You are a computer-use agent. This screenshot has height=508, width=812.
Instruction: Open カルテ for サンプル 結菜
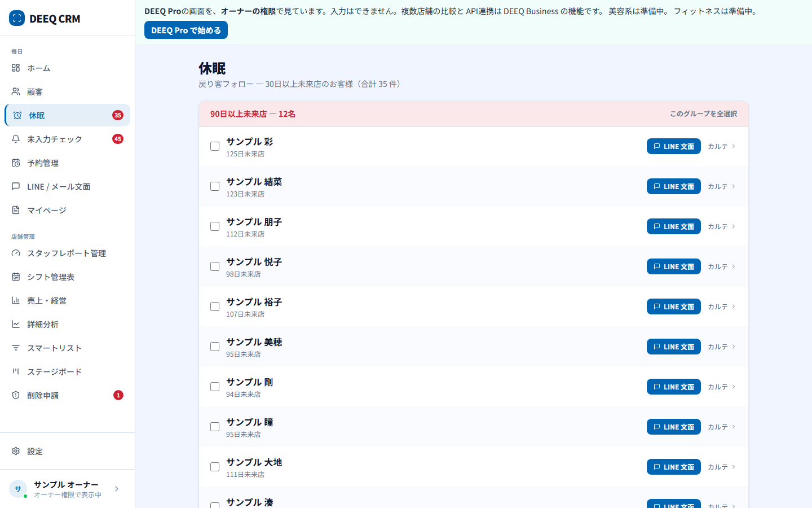(722, 186)
